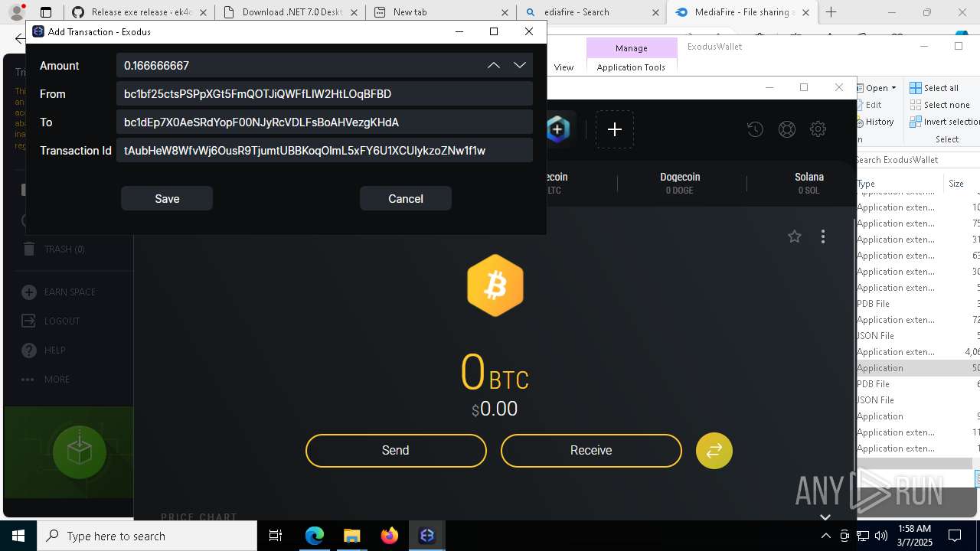
Task: Open the Windows Start menu
Action: (x=18, y=536)
